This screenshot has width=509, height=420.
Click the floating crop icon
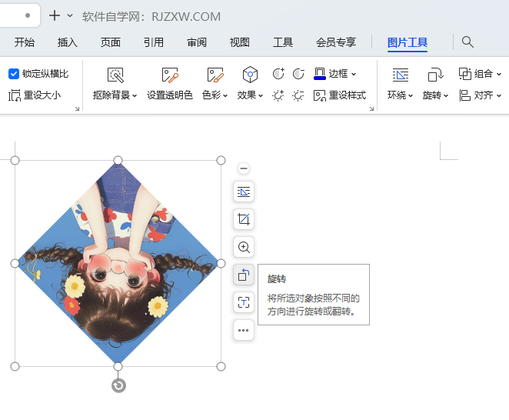pyautogui.click(x=244, y=219)
